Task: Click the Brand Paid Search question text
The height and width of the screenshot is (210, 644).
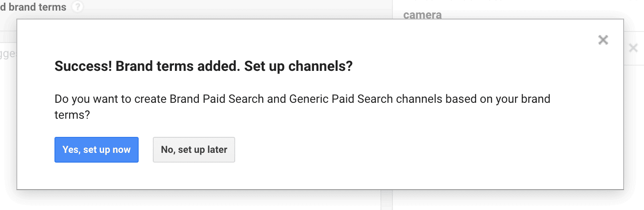Action: tap(302, 106)
